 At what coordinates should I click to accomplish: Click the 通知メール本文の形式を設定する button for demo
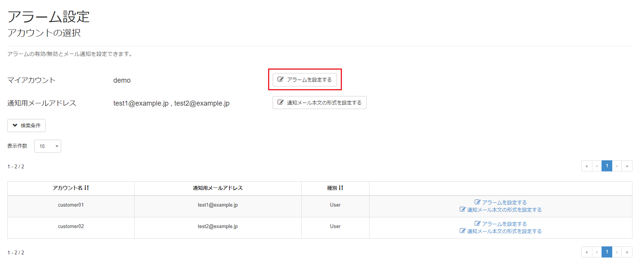coord(319,103)
